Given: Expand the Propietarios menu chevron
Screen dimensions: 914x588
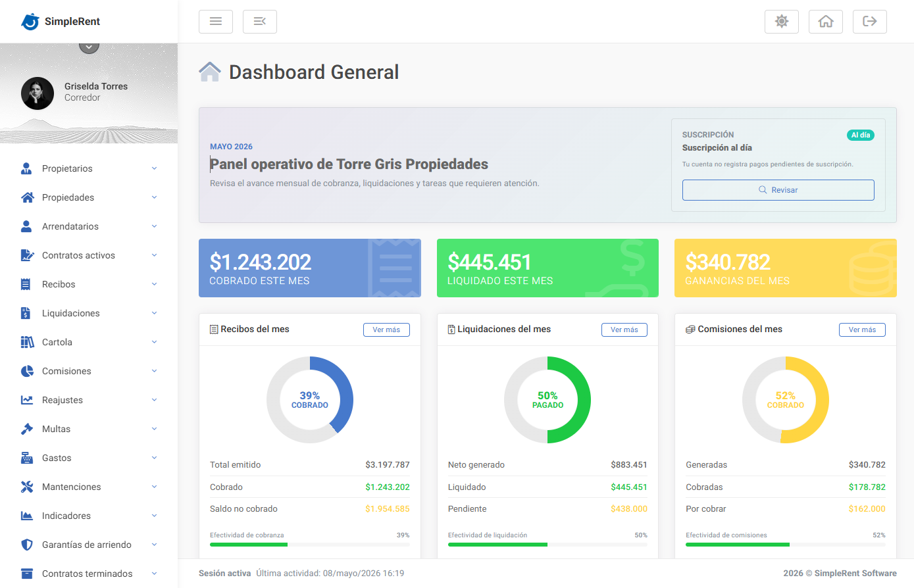Looking at the screenshot, I should (155, 168).
